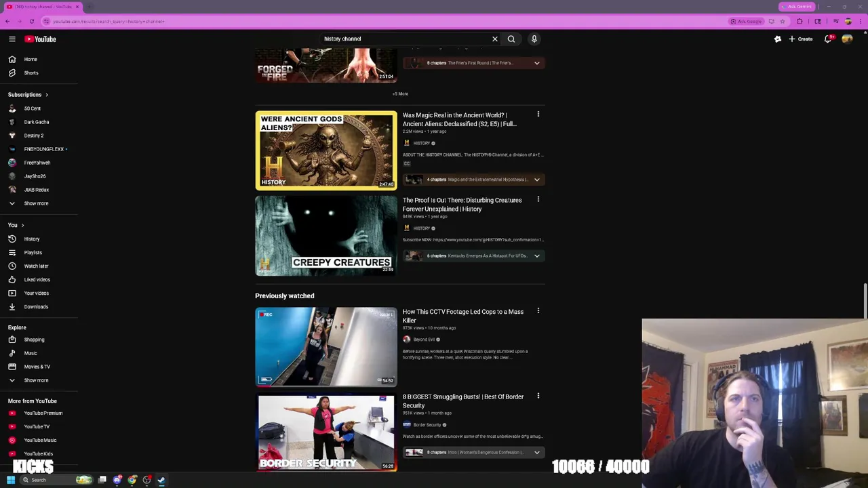868x488 pixels.
Task: Open options menu for 8 Biggest Smuggling Busts
Action: point(538,396)
